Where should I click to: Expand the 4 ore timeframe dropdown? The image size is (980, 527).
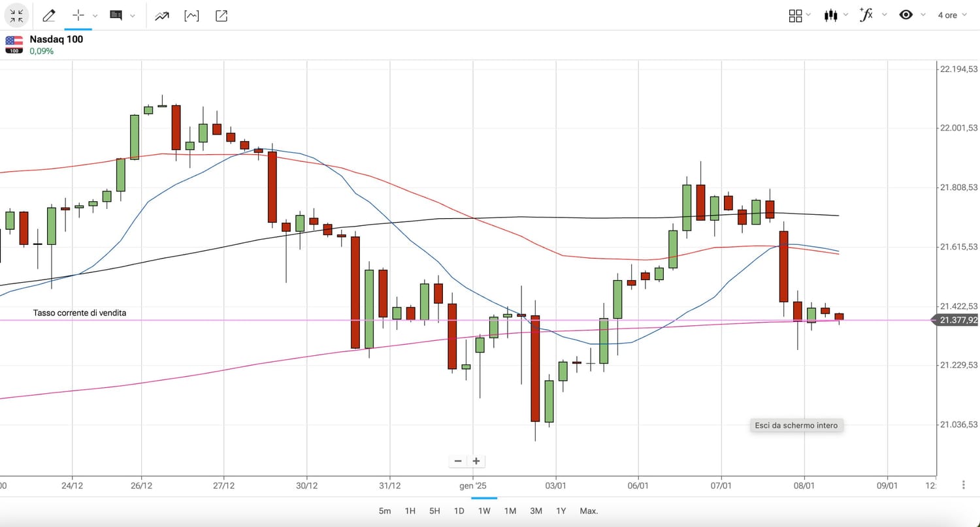pos(951,15)
